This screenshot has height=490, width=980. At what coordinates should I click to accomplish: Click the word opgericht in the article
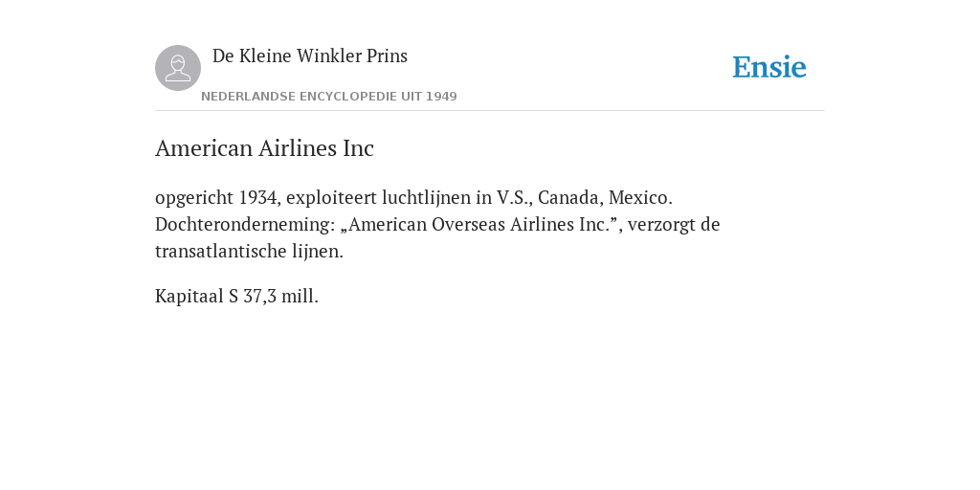tap(194, 198)
